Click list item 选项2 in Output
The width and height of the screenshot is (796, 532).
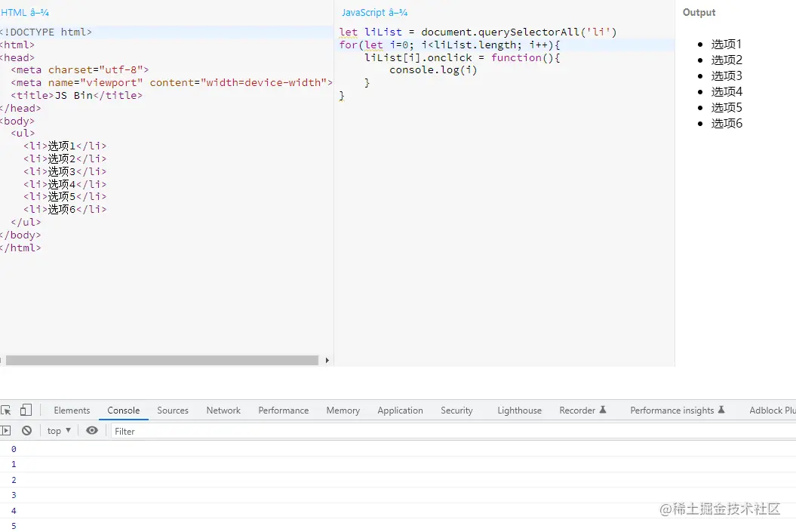coord(727,60)
